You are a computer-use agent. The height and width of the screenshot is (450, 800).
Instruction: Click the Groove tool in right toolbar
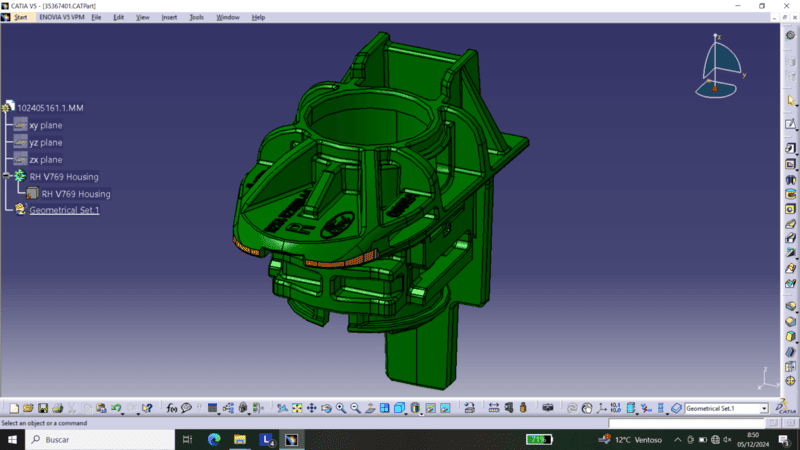pos(790,194)
